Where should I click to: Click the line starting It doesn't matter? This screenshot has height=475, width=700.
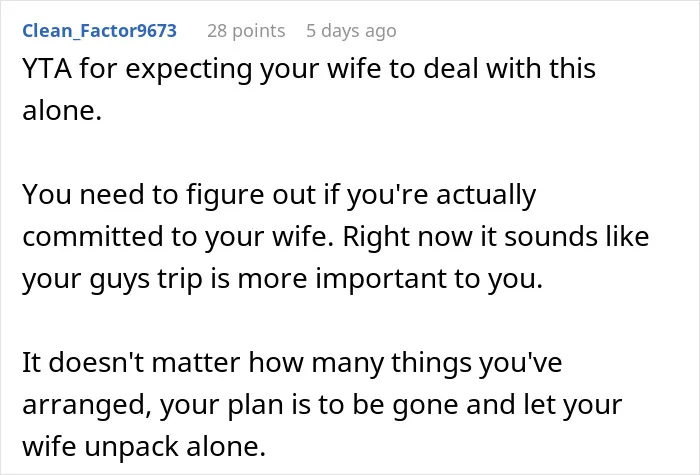tap(292, 362)
